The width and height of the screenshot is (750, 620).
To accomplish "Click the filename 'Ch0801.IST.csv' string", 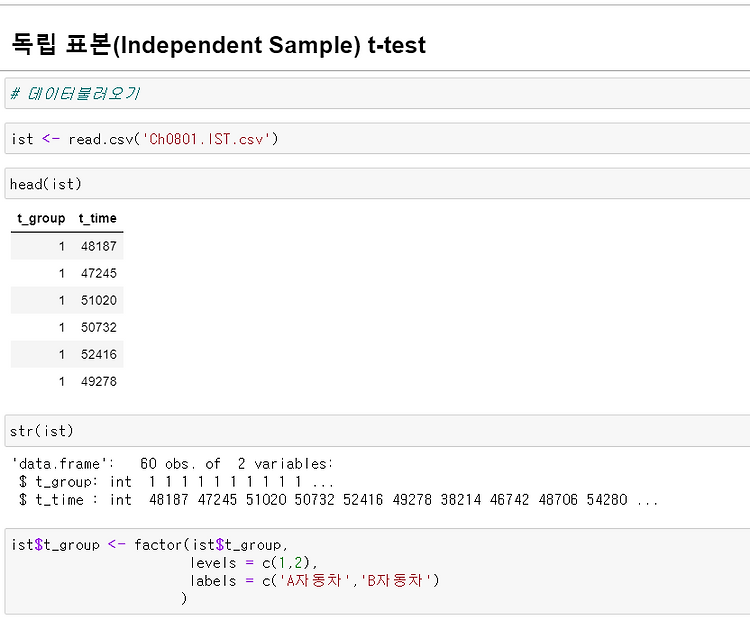I will (x=206, y=139).
